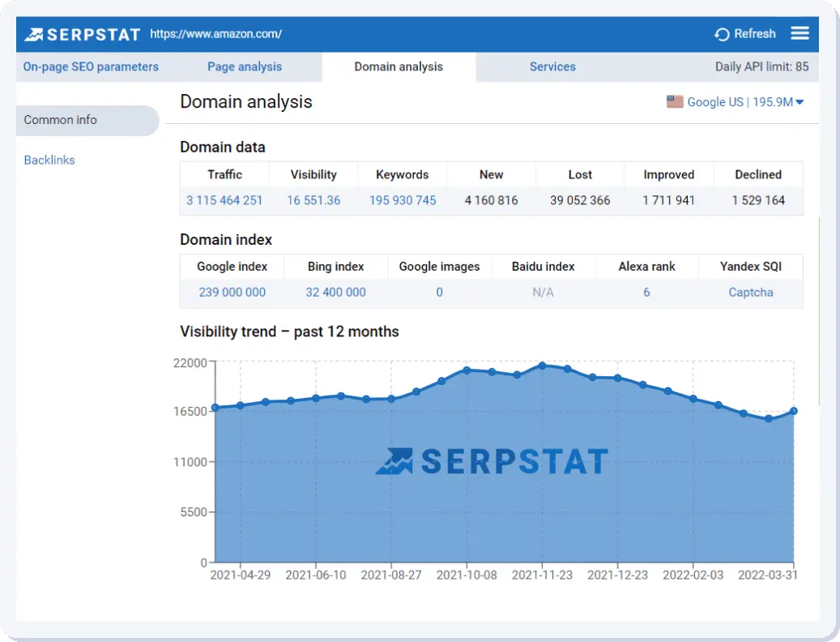Expand the Google US database dropdown arrow
The image size is (840, 642).
click(x=799, y=102)
